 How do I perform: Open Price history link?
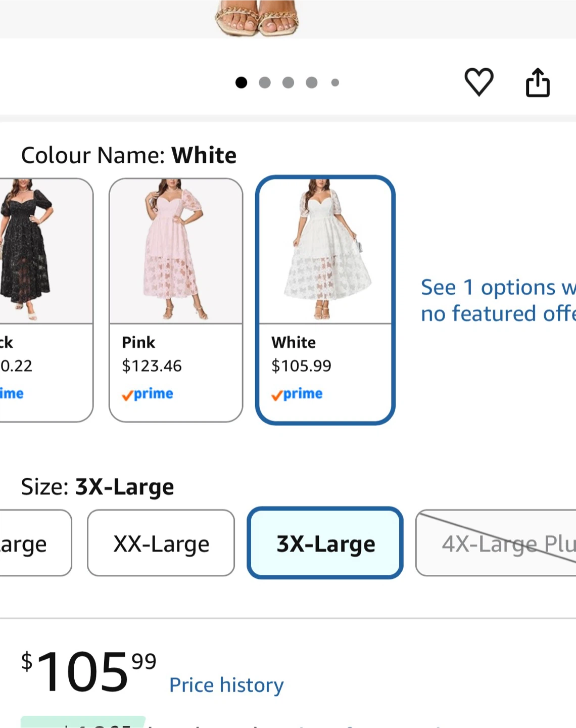tap(226, 685)
